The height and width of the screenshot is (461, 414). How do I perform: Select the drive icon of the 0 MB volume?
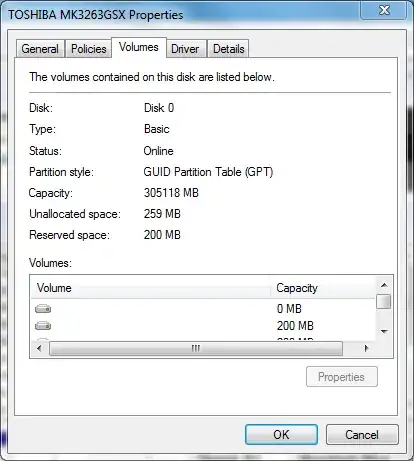[x=43, y=309]
